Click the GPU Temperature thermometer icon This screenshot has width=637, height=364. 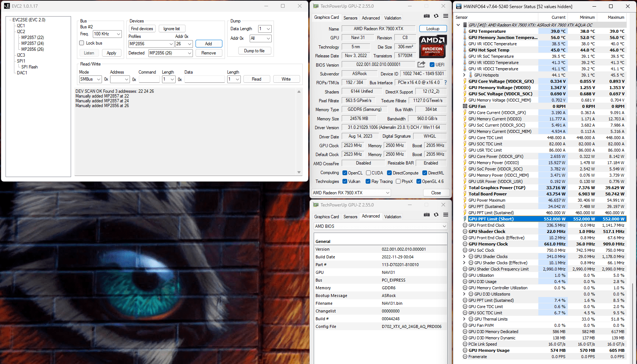coord(465,31)
